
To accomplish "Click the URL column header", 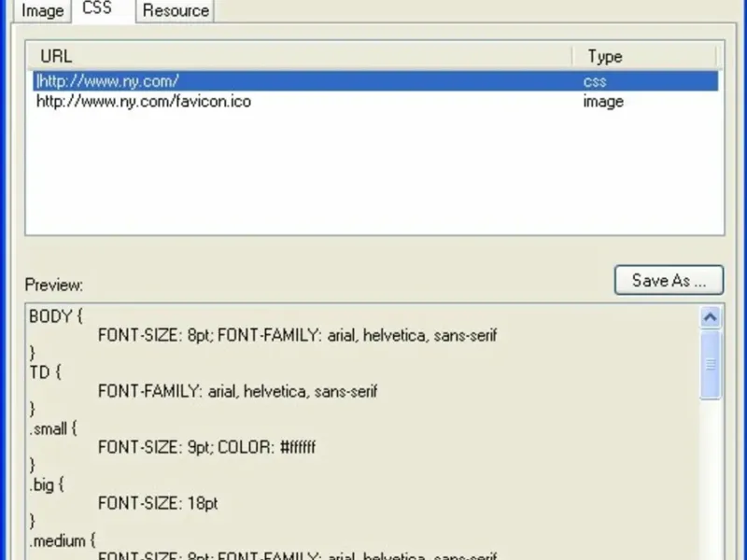I will point(300,56).
